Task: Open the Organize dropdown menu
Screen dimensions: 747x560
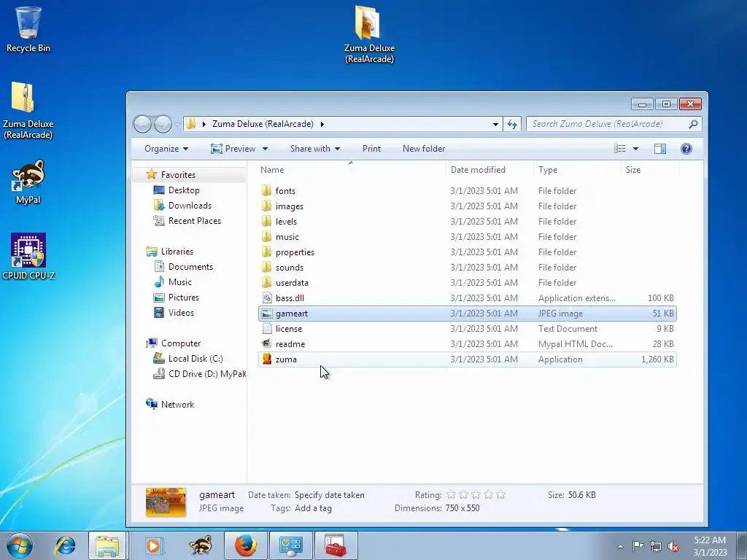Action: 166,149
